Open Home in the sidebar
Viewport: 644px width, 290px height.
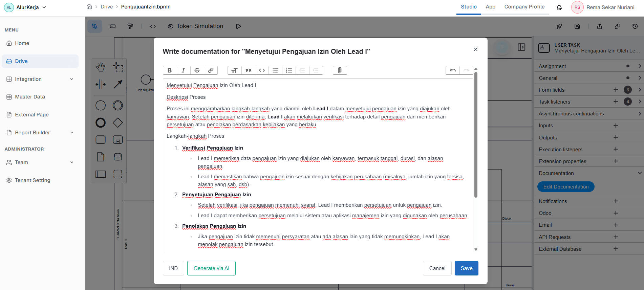(40, 43)
